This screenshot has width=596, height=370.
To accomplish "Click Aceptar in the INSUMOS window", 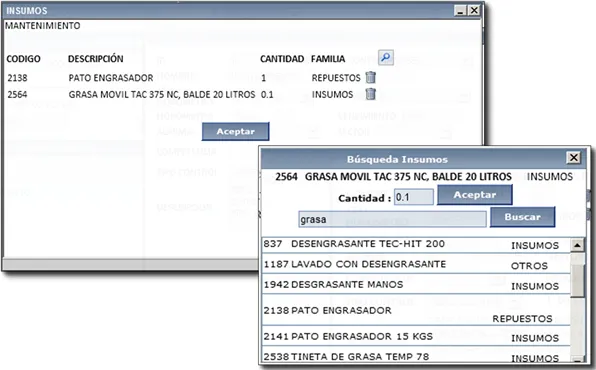I will point(236,131).
